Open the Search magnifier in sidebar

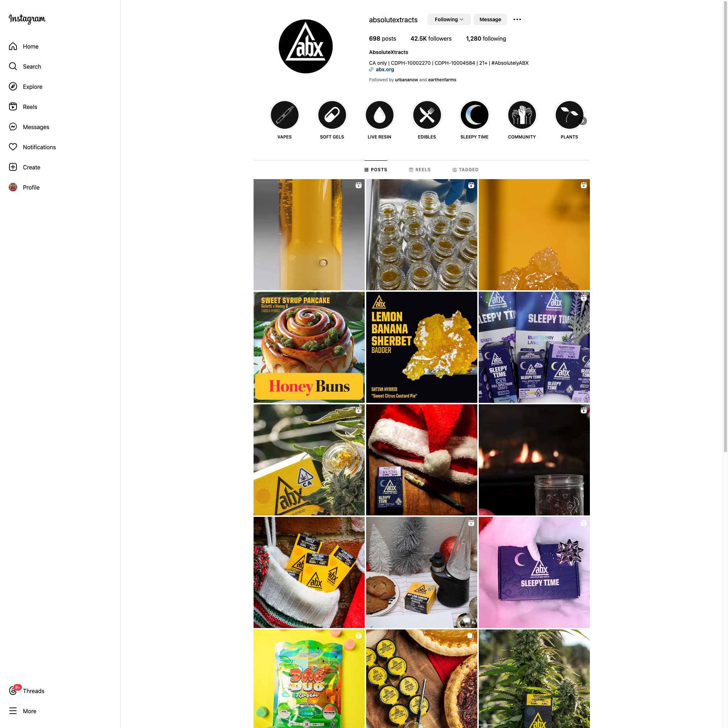[x=13, y=66]
